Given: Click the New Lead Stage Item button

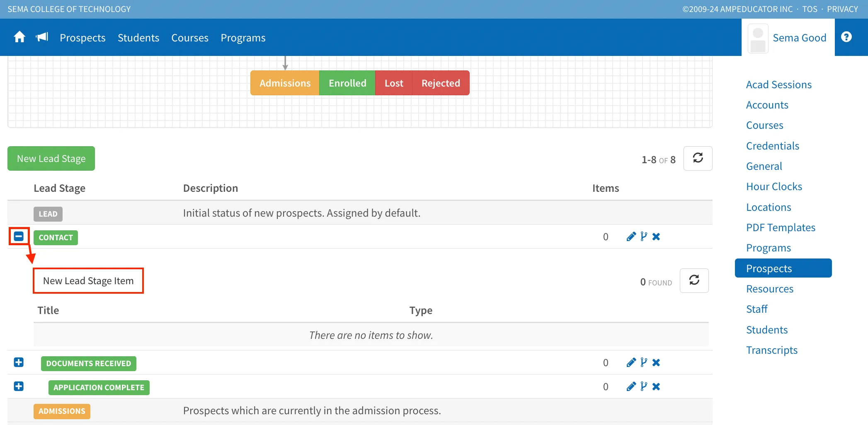Looking at the screenshot, I should pos(88,281).
